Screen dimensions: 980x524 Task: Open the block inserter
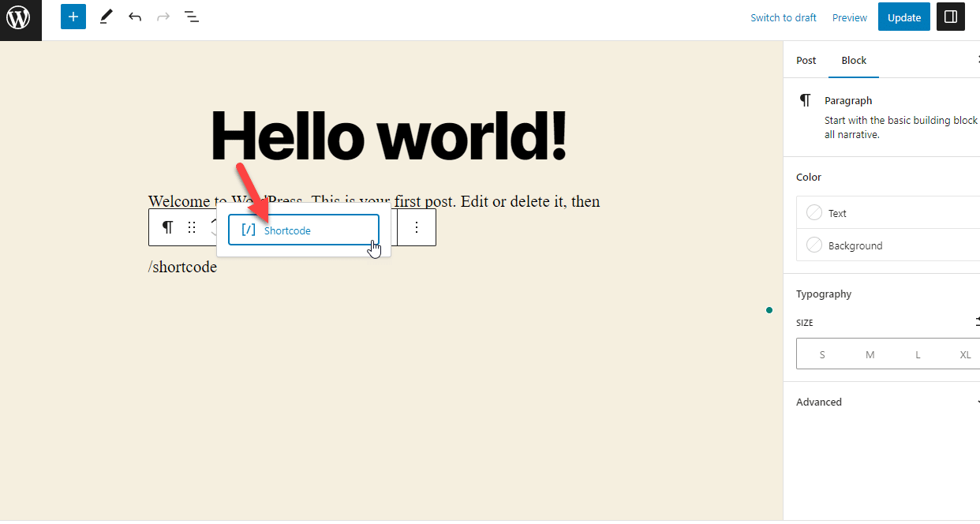click(73, 16)
